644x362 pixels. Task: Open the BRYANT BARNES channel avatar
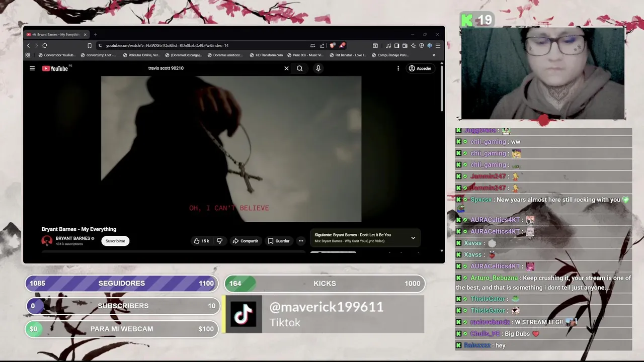click(x=47, y=241)
